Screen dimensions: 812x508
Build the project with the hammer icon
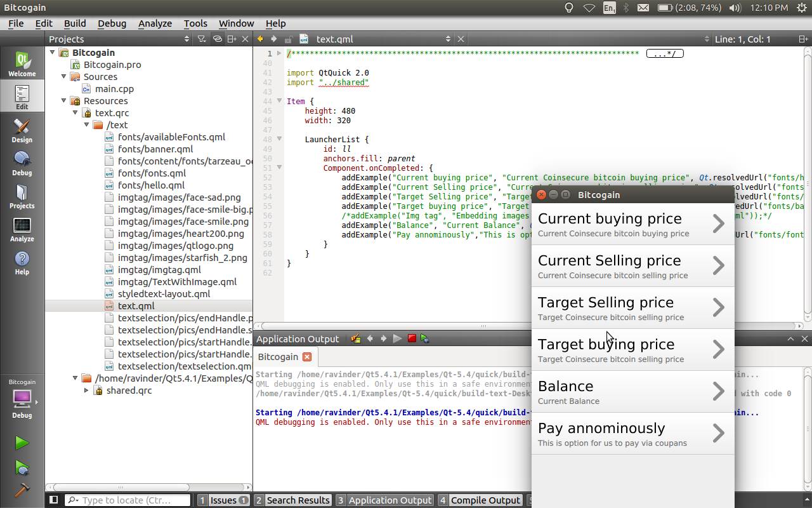(22, 490)
